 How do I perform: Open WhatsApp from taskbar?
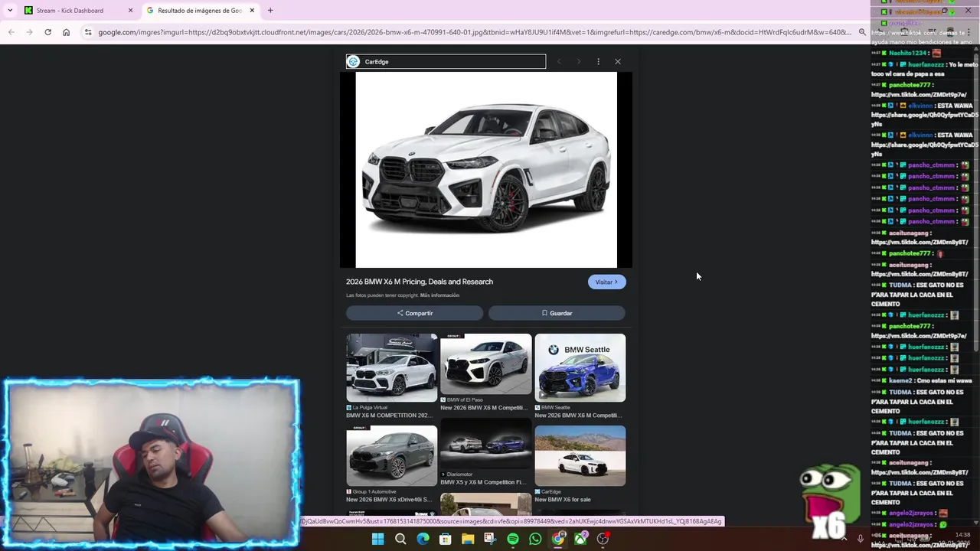click(x=535, y=540)
